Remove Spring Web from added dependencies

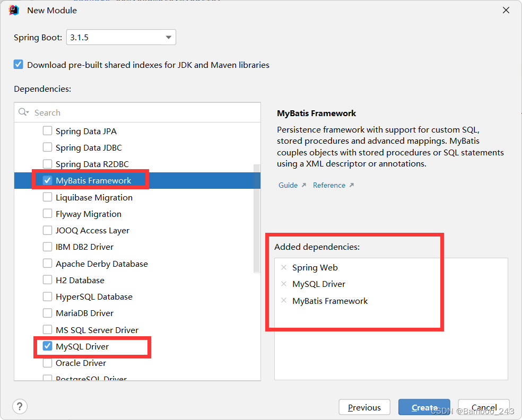point(284,267)
